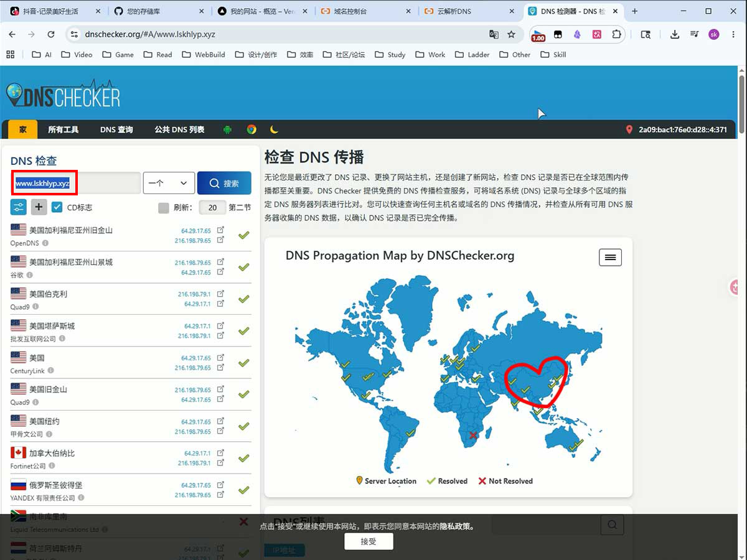The image size is (747, 560).
Task: Open the filter settings slider icon
Action: click(x=18, y=207)
